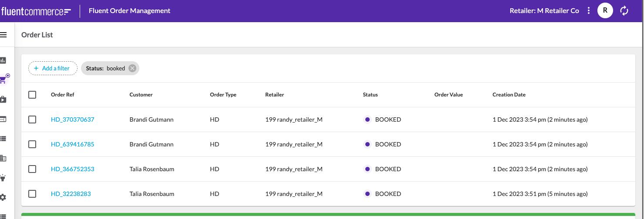Viewport: 644px width, 219px height.
Task: Click the fluentcommerce logo
Action: (x=36, y=11)
